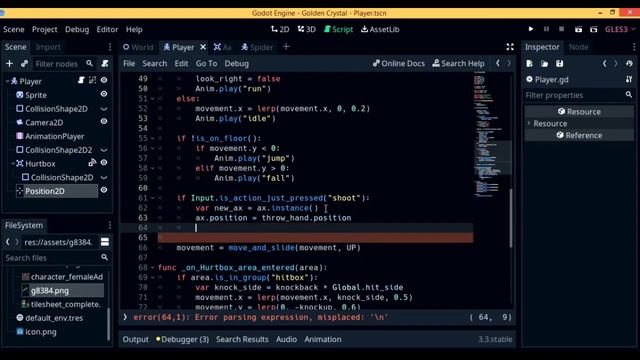Fold code at line 51 else
The width and height of the screenshot is (640, 360).
coord(153,99)
